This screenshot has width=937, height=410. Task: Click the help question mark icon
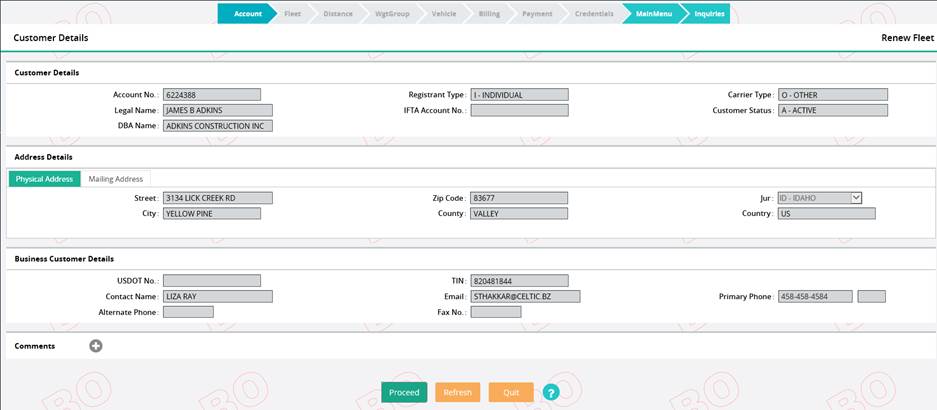point(550,393)
